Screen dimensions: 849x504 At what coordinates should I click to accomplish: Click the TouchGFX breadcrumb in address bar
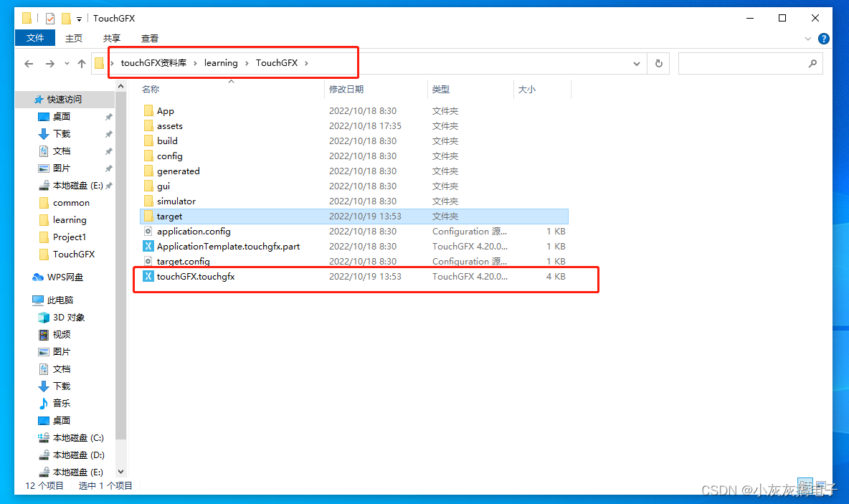click(x=277, y=63)
